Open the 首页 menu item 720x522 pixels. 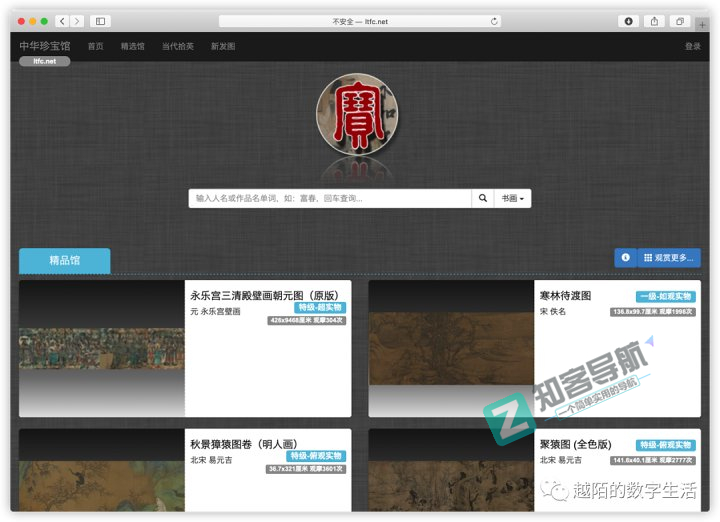(x=96, y=46)
